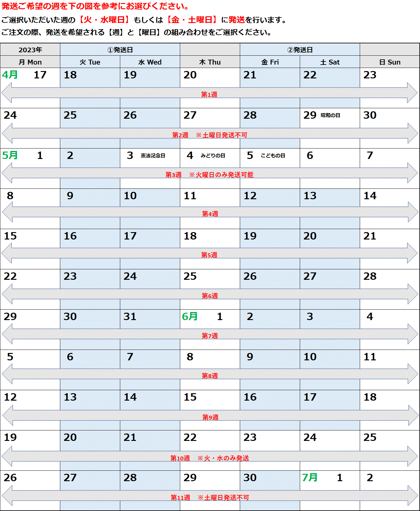Select the 第10週 week label
Screen dimensions: 420x511
pyautogui.click(x=180, y=458)
